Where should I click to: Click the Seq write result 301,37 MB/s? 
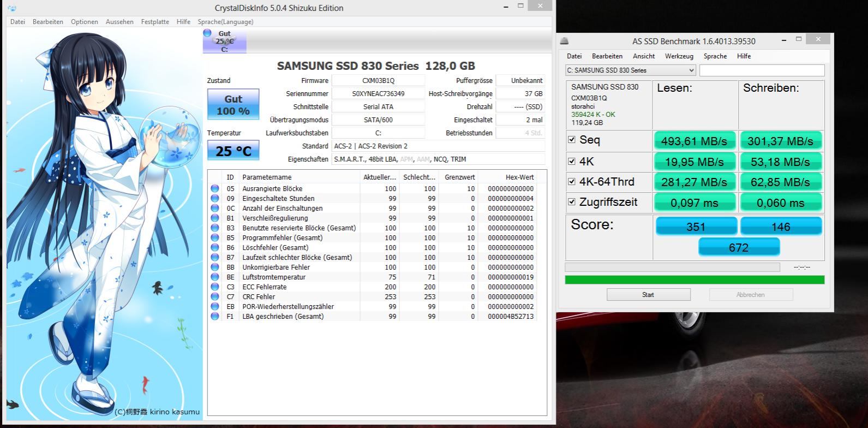(781, 141)
